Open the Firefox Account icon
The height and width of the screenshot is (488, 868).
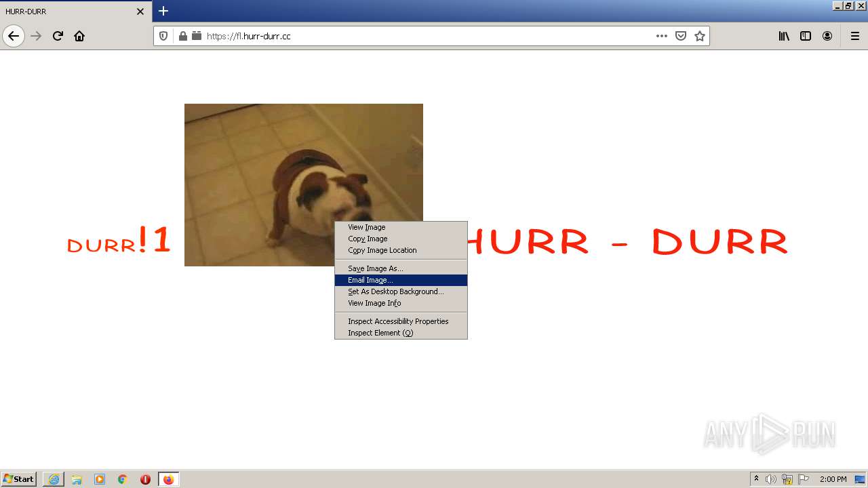[827, 36]
